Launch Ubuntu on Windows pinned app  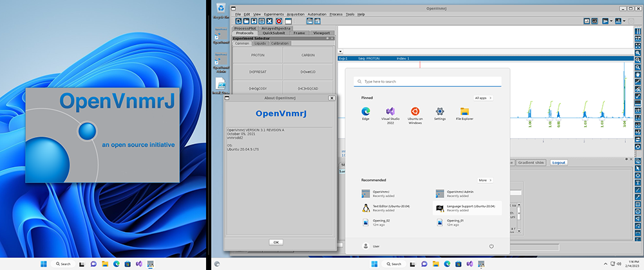click(415, 114)
